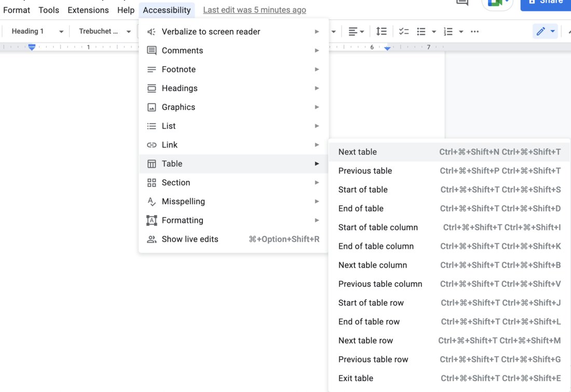
Task: Choose End of table column
Action: coord(449,246)
